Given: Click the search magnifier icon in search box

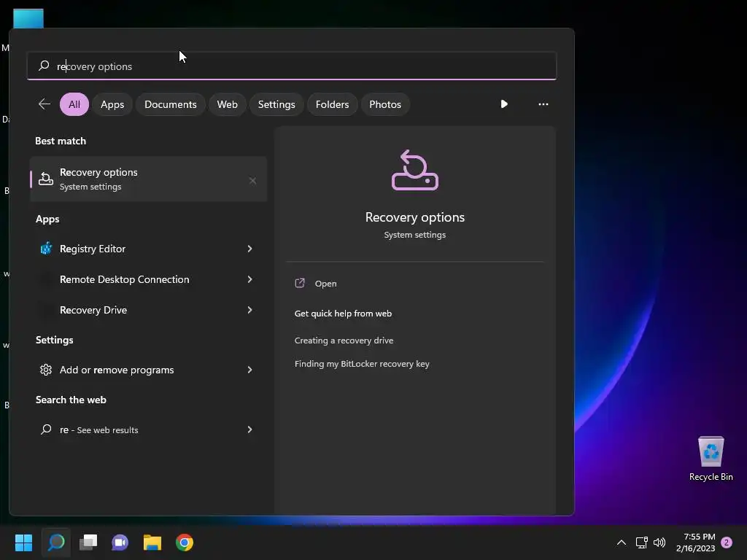Looking at the screenshot, I should tap(44, 65).
